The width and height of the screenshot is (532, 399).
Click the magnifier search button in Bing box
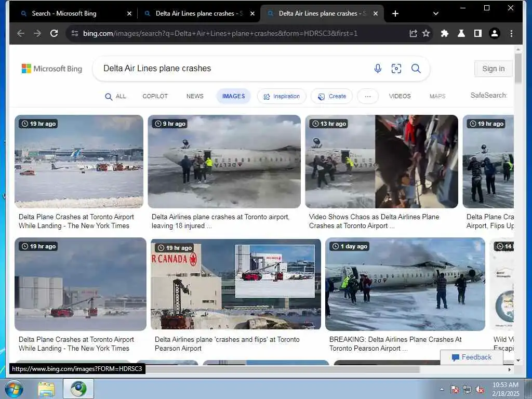click(416, 69)
